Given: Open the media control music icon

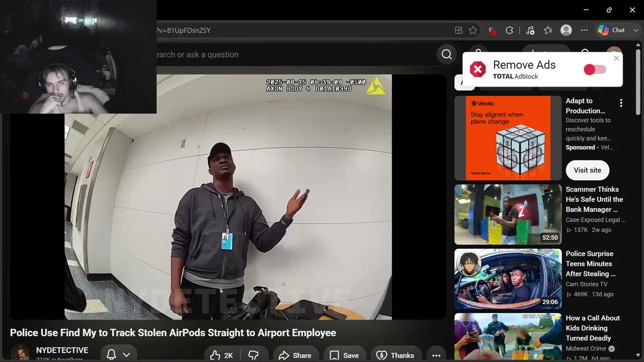Looking at the screenshot, I should 530,30.
